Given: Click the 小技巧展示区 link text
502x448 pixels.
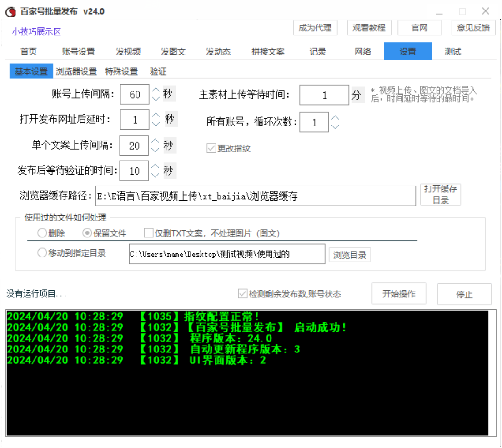Looking at the screenshot, I should tap(36, 32).
